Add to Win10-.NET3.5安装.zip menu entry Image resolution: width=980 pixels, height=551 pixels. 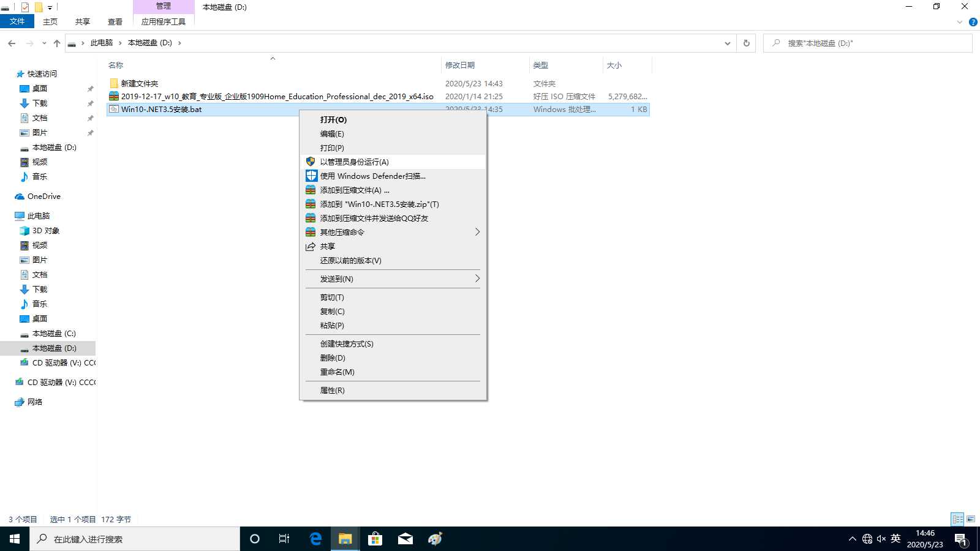[x=393, y=204]
